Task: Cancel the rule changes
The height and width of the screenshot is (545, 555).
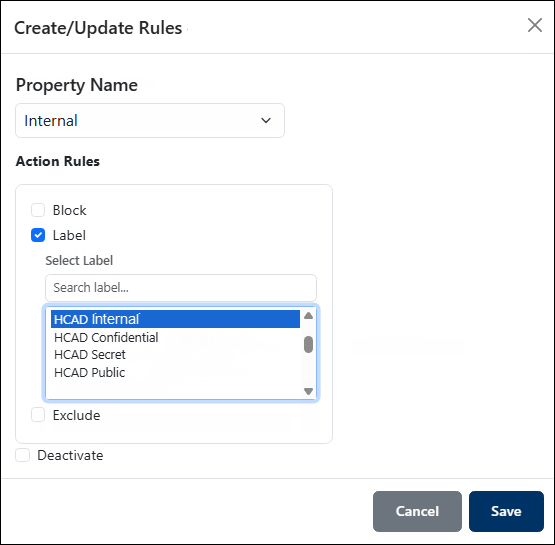Action: 417,511
